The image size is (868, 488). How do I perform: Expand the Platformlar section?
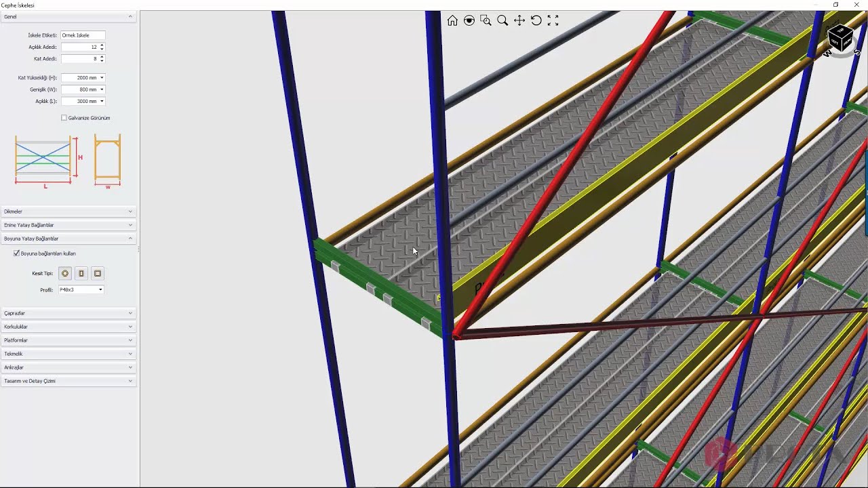(68, 340)
